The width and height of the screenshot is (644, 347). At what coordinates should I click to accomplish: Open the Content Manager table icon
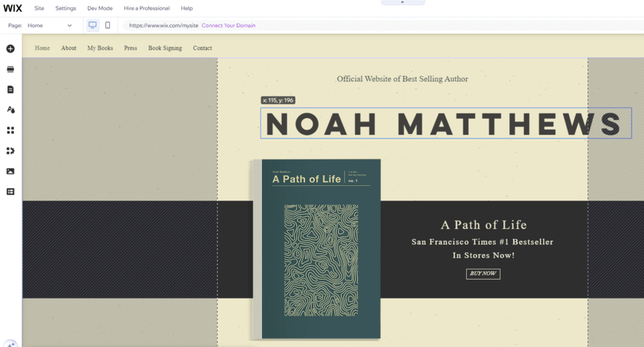click(x=10, y=192)
